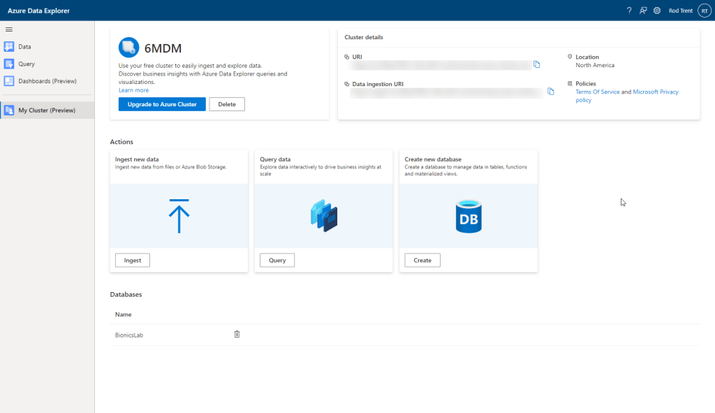Click the 6MDM cluster name heading
The height and width of the screenshot is (413, 715).
163,48
